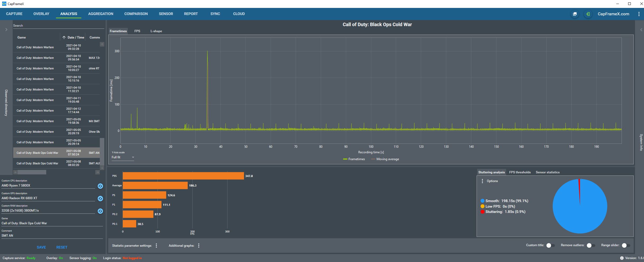Open the Sensor statistics tab

[548, 172]
